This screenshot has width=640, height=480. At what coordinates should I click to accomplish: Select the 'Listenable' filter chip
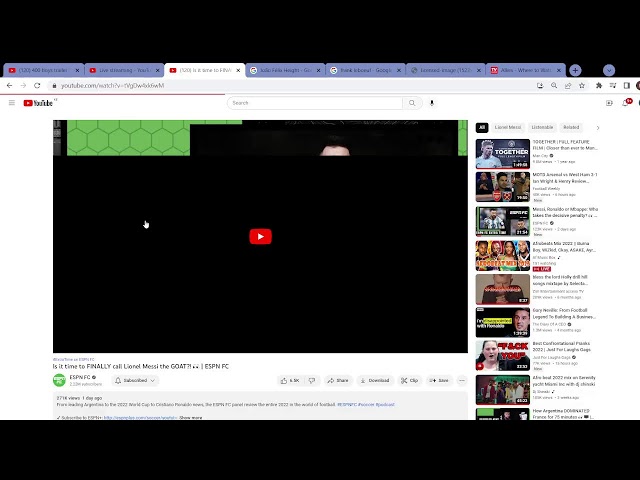(x=542, y=127)
